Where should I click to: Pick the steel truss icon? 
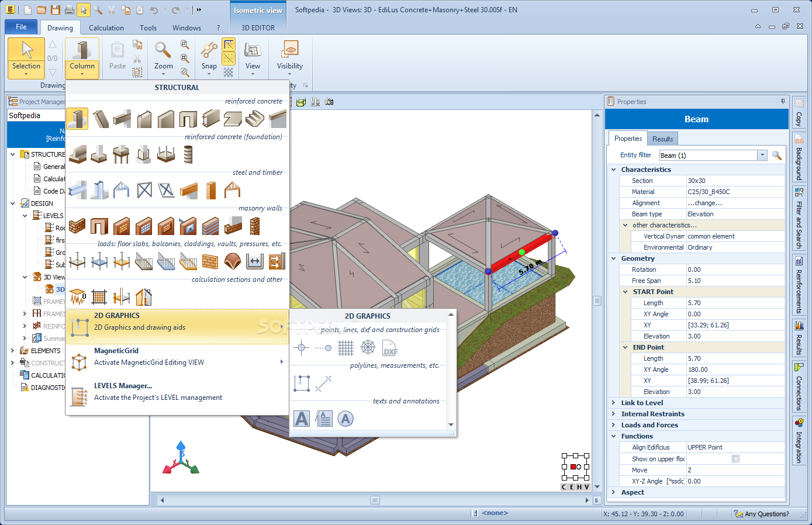pyautogui.click(x=122, y=190)
